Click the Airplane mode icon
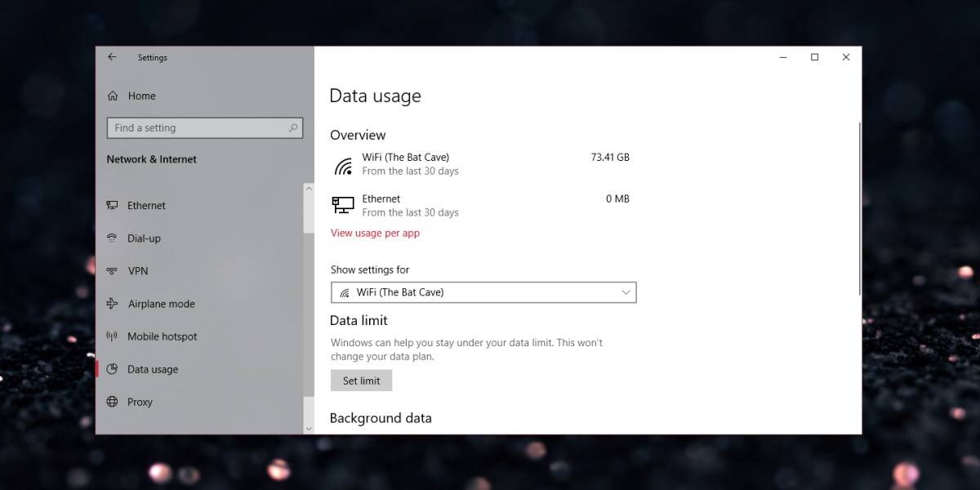Image resolution: width=980 pixels, height=490 pixels. click(112, 304)
